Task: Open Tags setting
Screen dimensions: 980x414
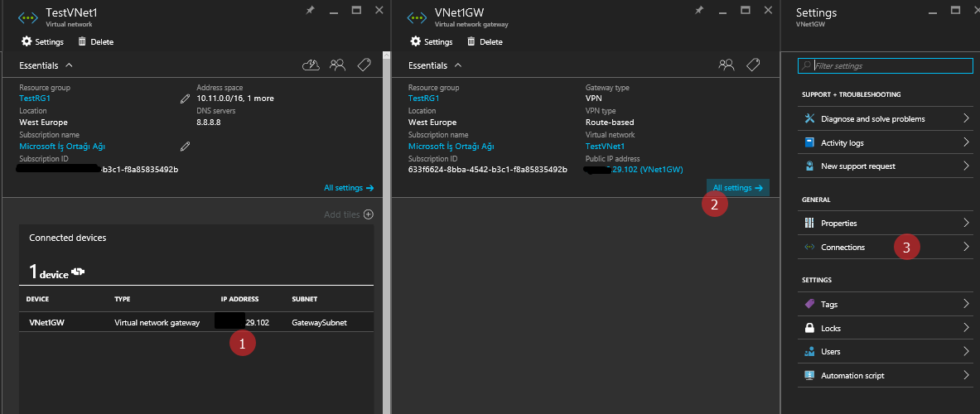Action: coord(886,304)
